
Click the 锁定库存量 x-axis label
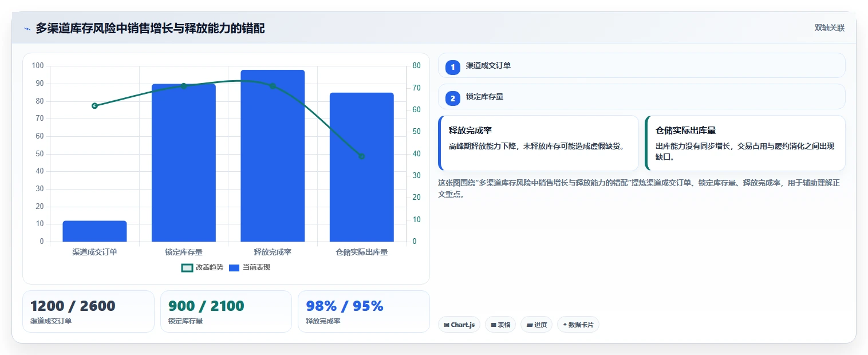click(x=184, y=252)
